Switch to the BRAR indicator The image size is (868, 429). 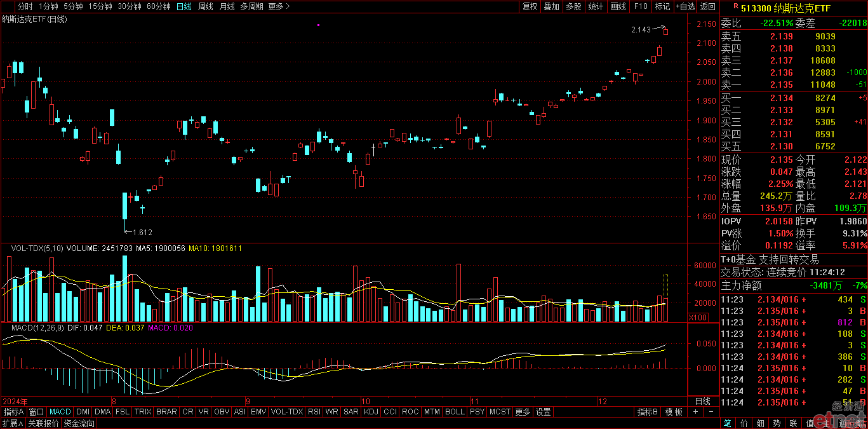coord(166,412)
